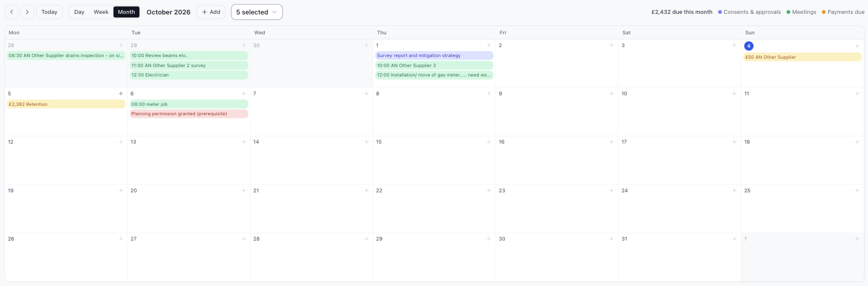Click the date number 21
Image resolution: width=868 pixels, height=286 pixels.
coord(256,191)
